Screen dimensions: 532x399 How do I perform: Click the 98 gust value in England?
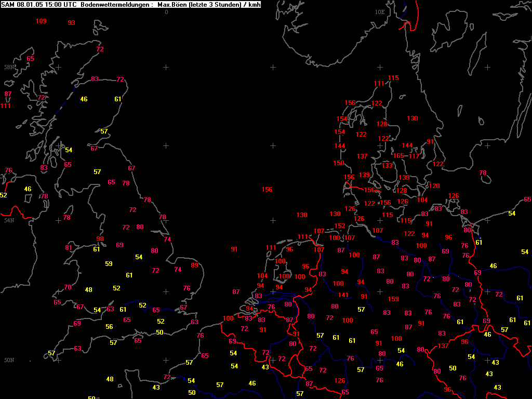(100, 239)
